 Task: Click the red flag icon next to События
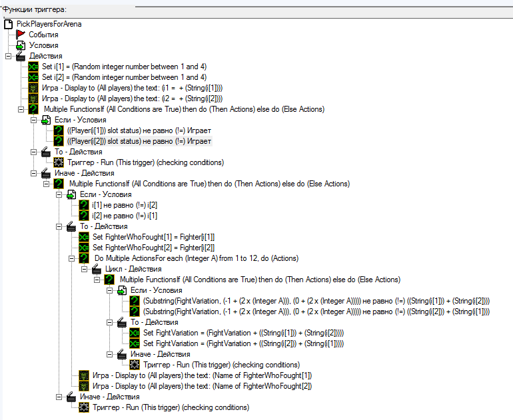click(21, 35)
